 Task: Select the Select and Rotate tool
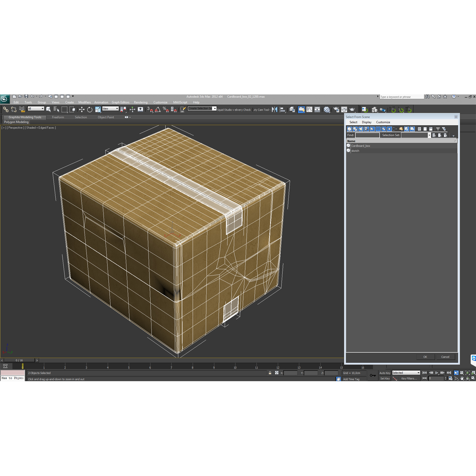pyautogui.click(x=90, y=110)
